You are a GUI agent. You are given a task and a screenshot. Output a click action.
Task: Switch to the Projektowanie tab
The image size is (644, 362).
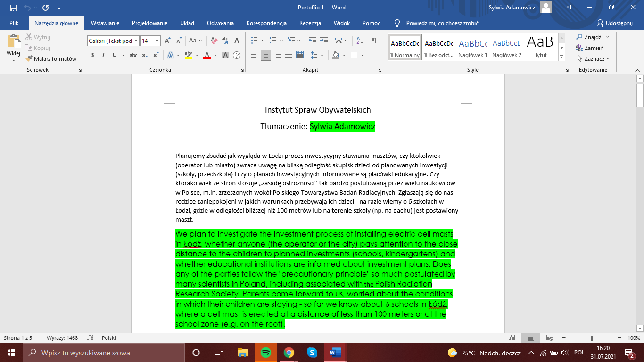coord(149,23)
